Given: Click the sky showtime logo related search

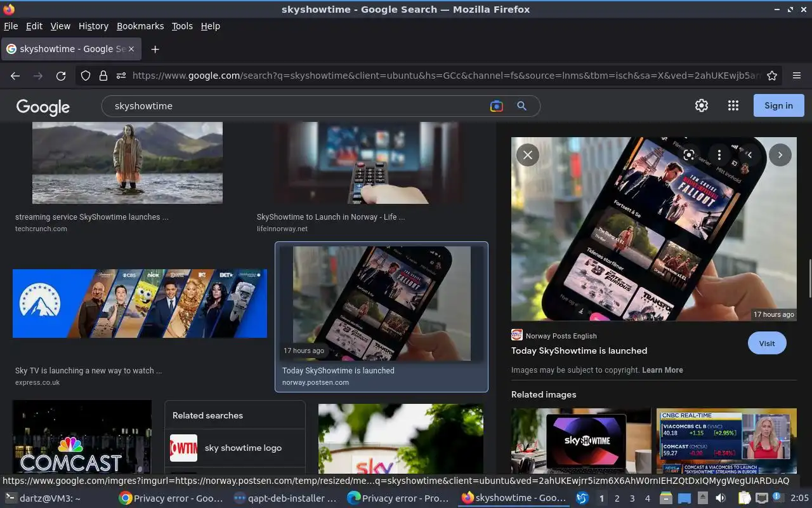Looking at the screenshot, I should click(x=235, y=448).
